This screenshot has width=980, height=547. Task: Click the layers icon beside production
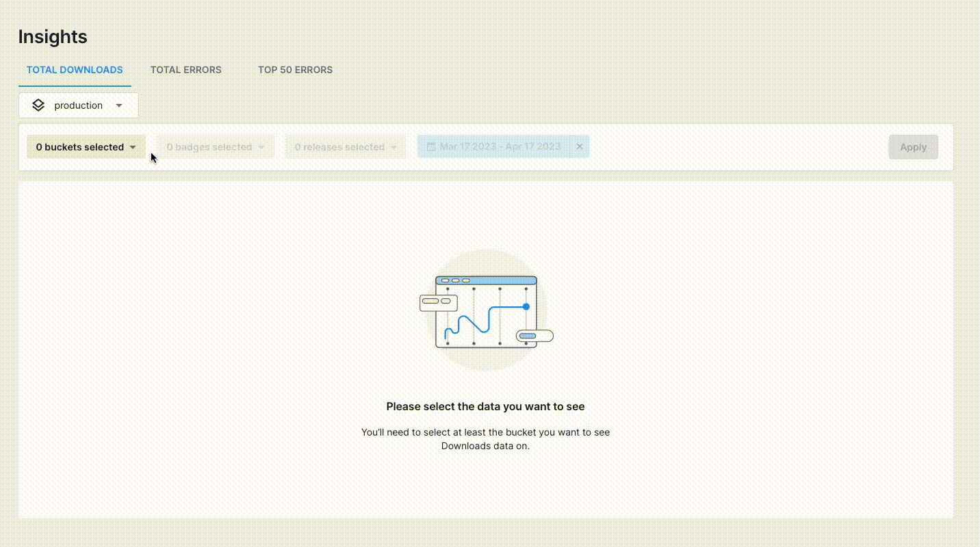point(38,105)
